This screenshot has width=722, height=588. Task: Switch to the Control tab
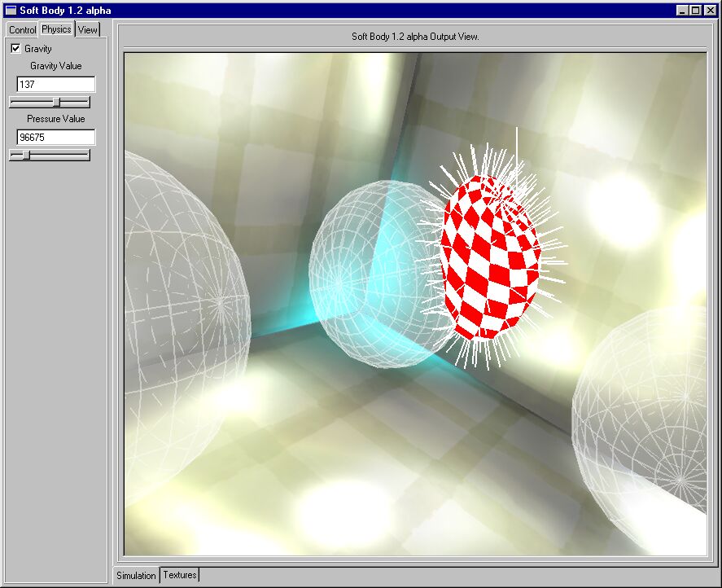22,30
